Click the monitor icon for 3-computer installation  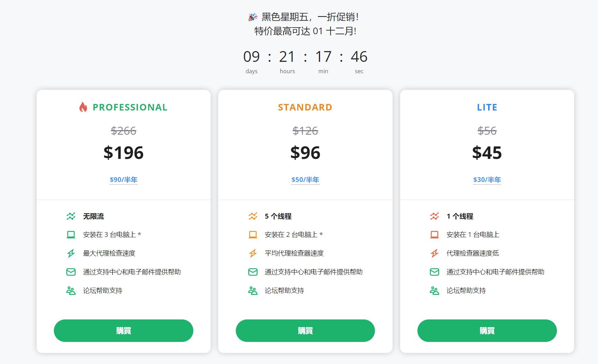click(x=71, y=234)
